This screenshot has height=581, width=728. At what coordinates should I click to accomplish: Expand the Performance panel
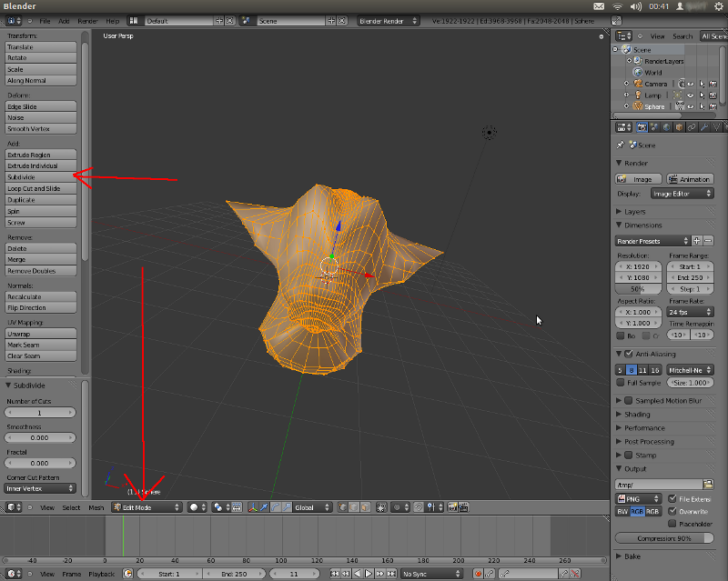click(x=644, y=427)
